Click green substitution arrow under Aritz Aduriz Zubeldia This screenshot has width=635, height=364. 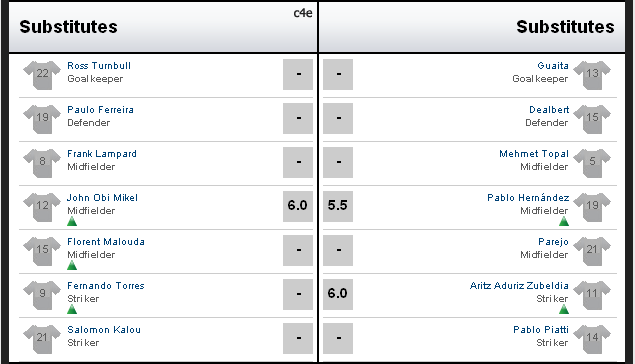pos(564,309)
